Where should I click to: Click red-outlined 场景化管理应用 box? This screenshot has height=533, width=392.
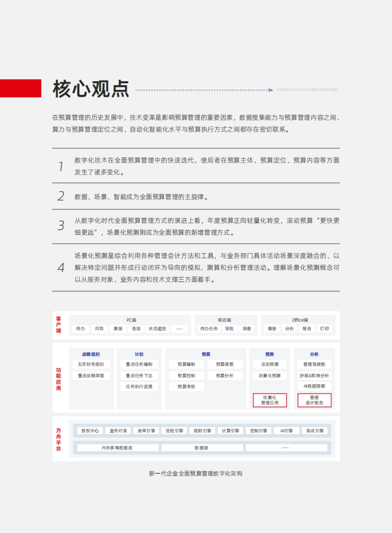tap(270, 400)
